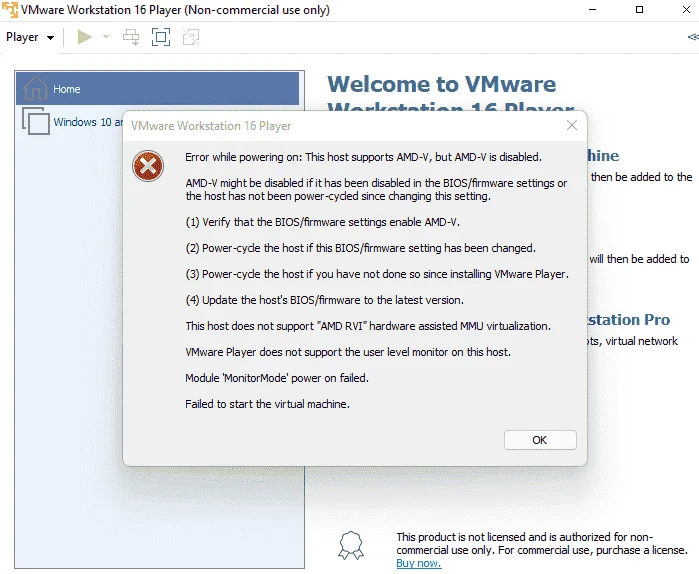
Task: Select the Windows 10 virtual machine entry
Action: tap(72, 122)
